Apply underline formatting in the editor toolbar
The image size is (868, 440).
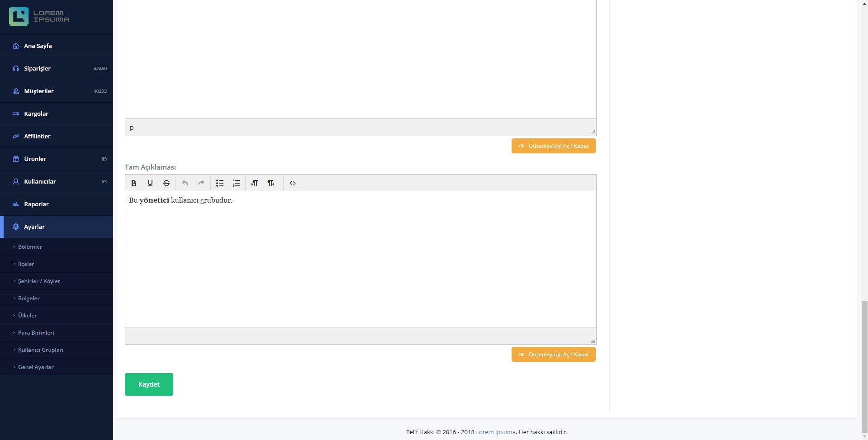tap(150, 183)
